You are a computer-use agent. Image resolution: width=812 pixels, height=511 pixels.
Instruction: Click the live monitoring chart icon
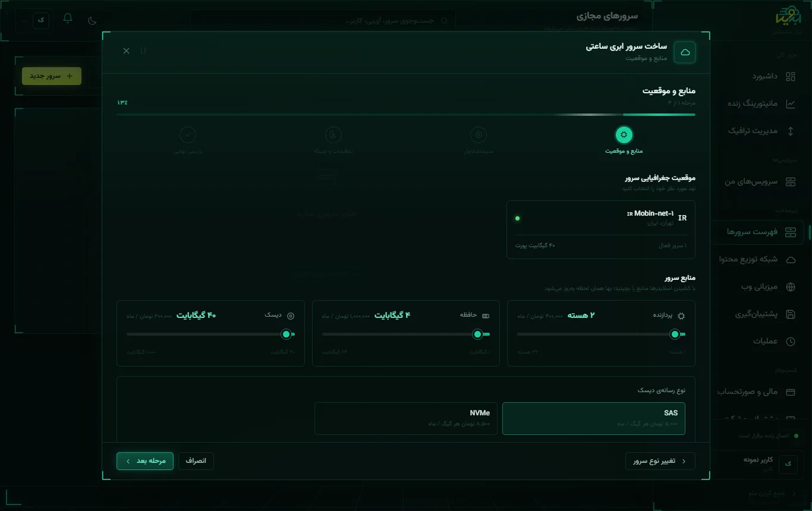(790, 103)
